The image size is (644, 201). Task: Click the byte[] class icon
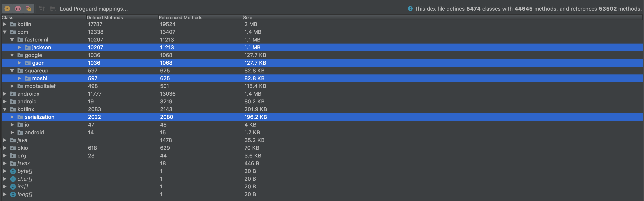[x=13, y=171]
